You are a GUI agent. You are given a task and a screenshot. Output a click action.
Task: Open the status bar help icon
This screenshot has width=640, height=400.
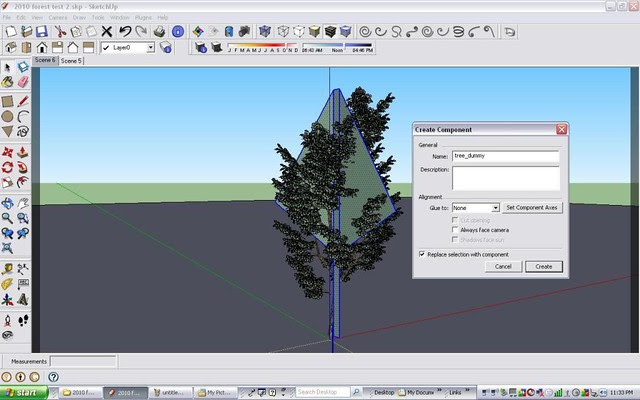53,377
